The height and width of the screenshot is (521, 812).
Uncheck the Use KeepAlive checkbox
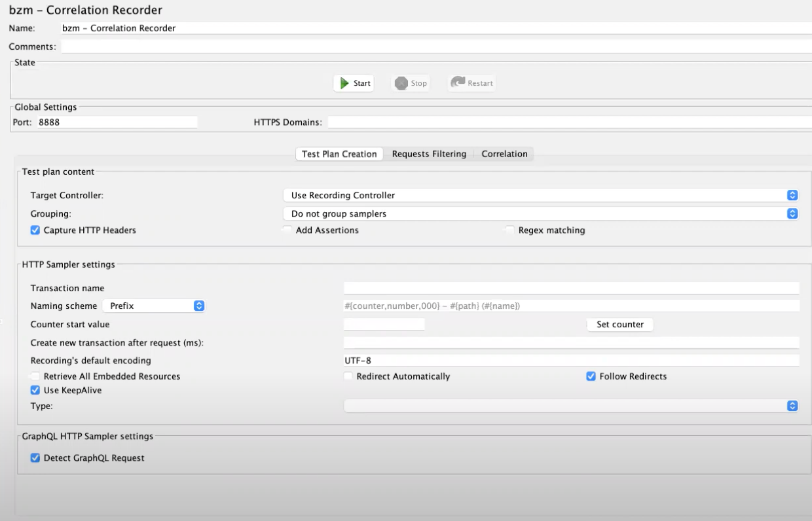click(35, 390)
